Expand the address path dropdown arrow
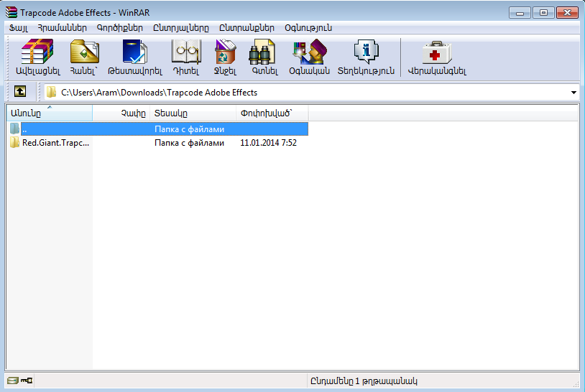The width and height of the screenshot is (585, 392). click(x=574, y=93)
